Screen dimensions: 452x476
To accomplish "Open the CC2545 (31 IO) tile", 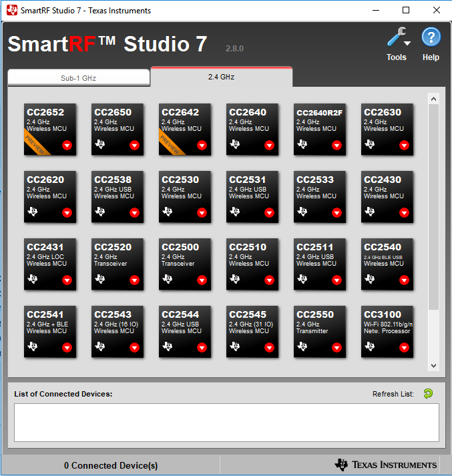I will click(x=252, y=332).
